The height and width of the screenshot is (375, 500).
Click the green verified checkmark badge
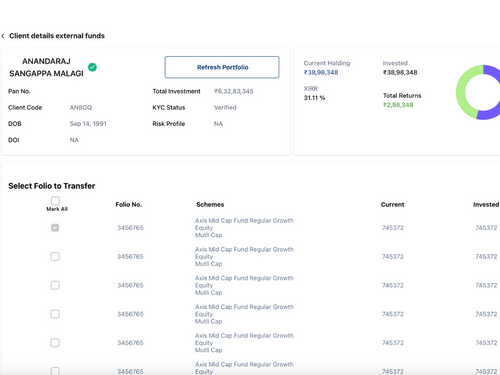click(x=92, y=67)
